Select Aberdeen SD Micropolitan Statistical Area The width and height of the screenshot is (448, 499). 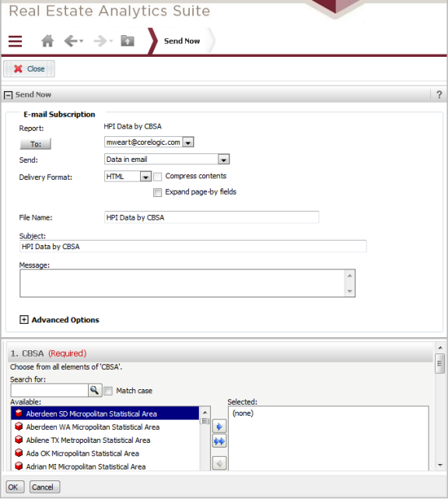(105, 413)
